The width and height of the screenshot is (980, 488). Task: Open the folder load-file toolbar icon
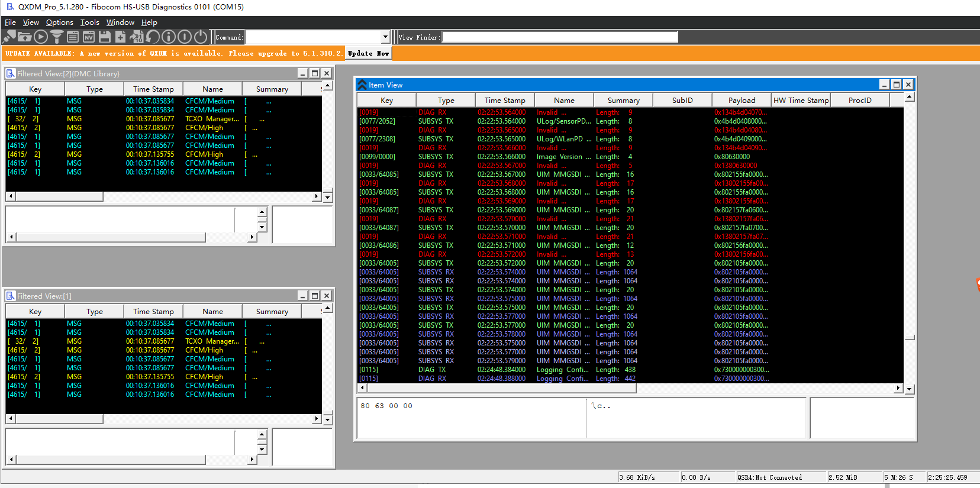click(25, 37)
